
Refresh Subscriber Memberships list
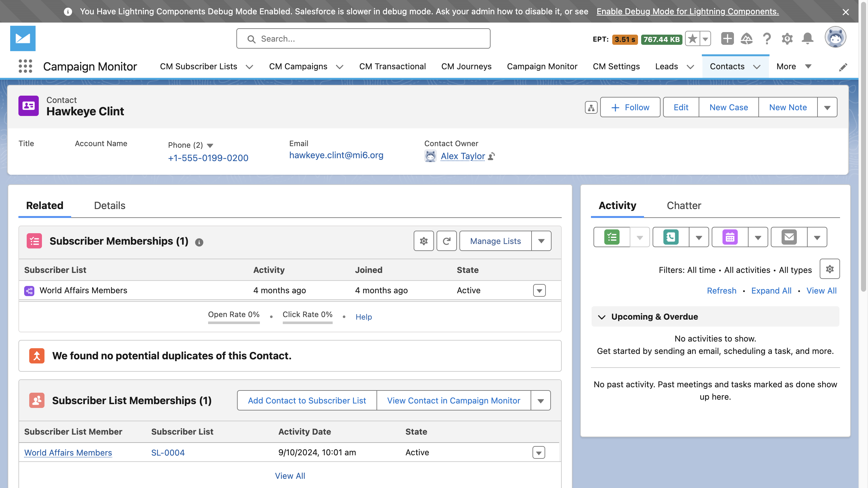(446, 241)
